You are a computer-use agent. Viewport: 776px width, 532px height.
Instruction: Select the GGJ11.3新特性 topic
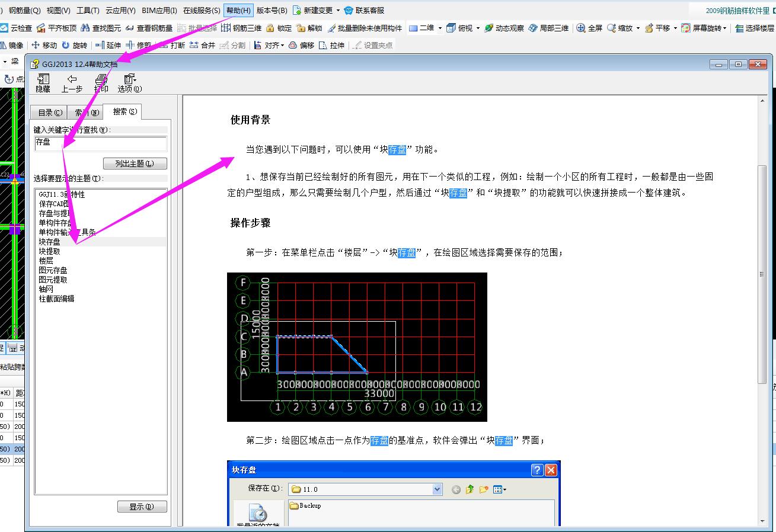point(62,194)
